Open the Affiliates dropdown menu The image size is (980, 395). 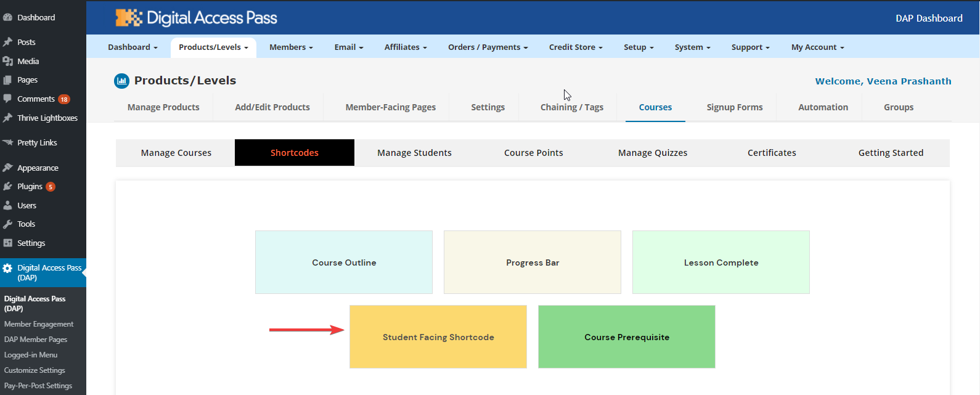coord(405,47)
